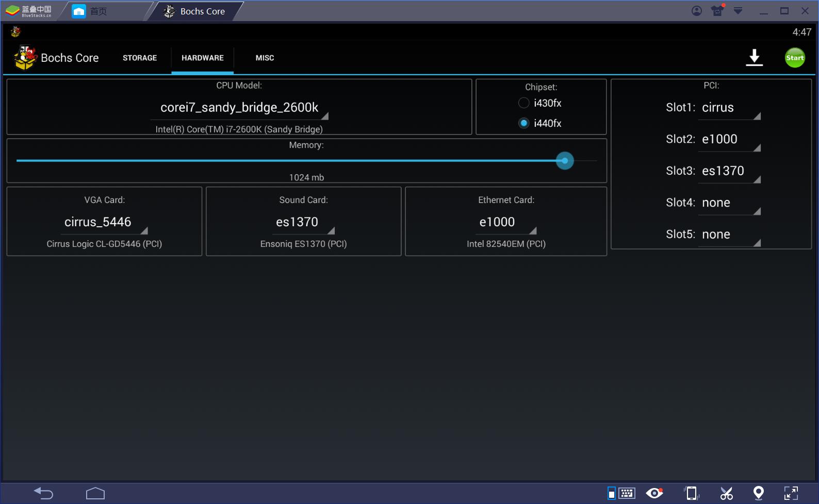Screen dimensions: 819x504
Task: Open the keyboard controls icon
Action: pyautogui.click(x=626, y=493)
